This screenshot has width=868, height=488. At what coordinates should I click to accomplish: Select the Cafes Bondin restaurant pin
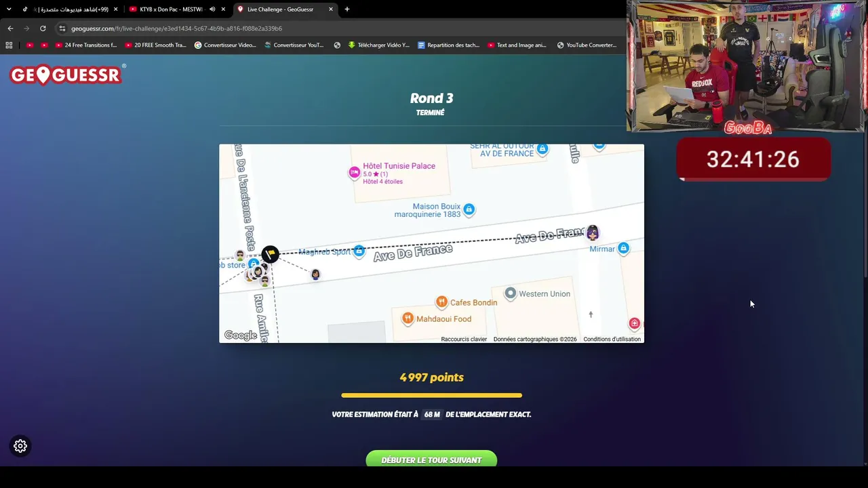click(x=441, y=302)
